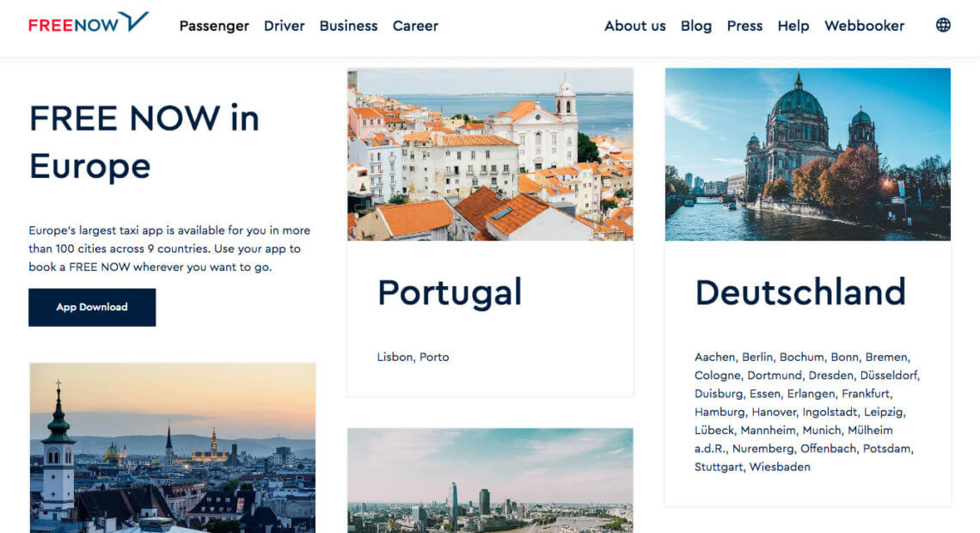The width and height of the screenshot is (980, 533).
Task: Open the Business menu
Action: coord(349,26)
